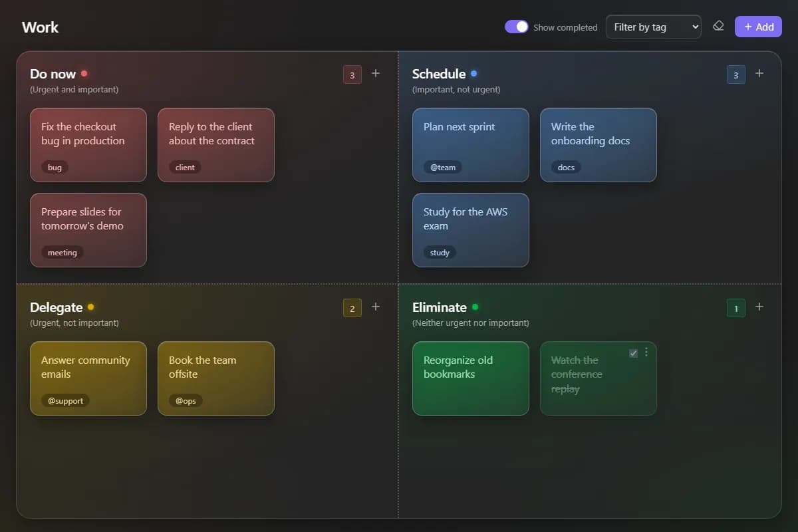Image resolution: width=798 pixels, height=532 pixels.
Task: Click the struck-through Watch the conference replay text
Action: pyautogui.click(x=577, y=374)
